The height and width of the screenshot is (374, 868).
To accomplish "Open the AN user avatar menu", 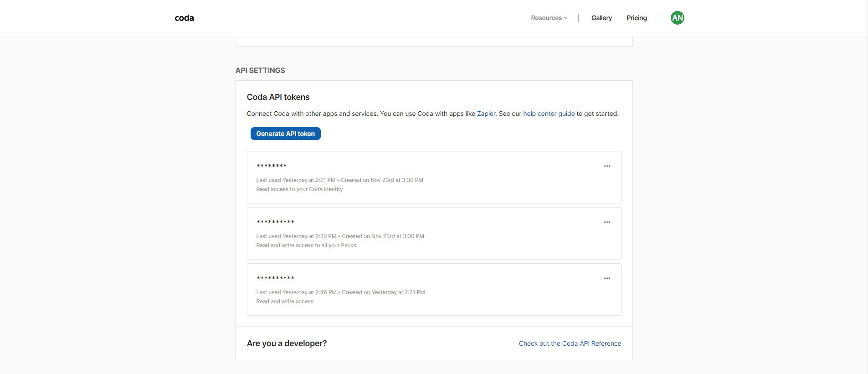I will [x=677, y=18].
